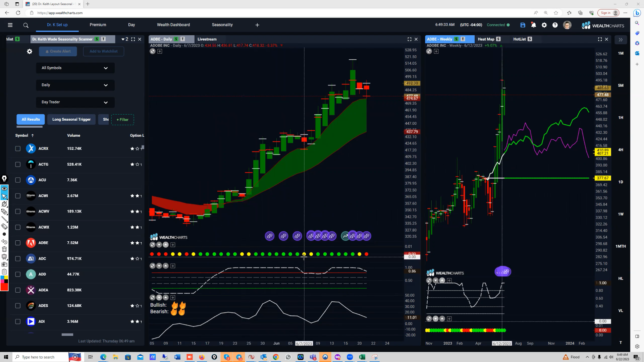This screenshot has height=362, width=644.
Task: Open the user profile avatar
Action: (567, 25)
